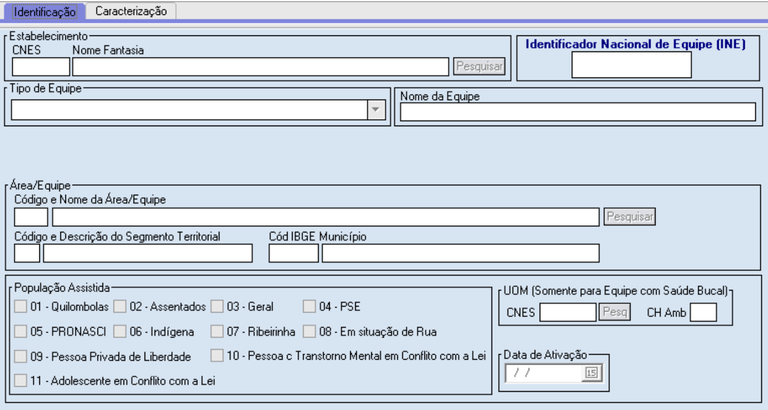Image resolution: width=768 pixels, height=410 pixels.
Task: Switch to the Identificação tab
Action: (45, 12)
